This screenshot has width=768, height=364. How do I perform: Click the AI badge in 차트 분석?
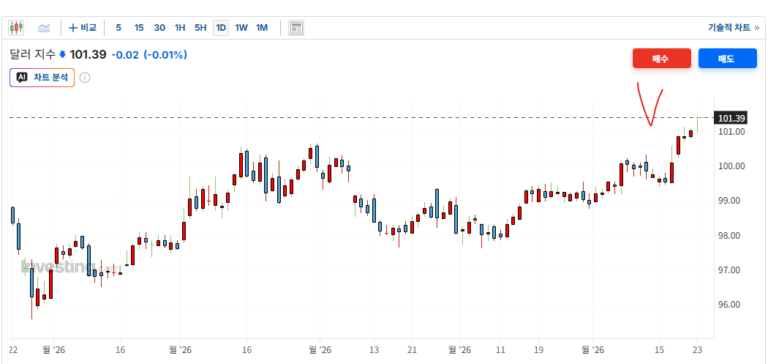coord(22,77)
